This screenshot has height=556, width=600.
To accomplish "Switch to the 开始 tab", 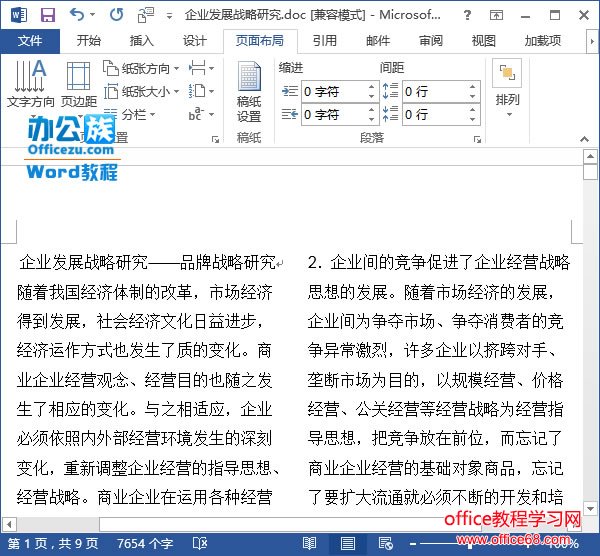I will [x=88, y=41].
